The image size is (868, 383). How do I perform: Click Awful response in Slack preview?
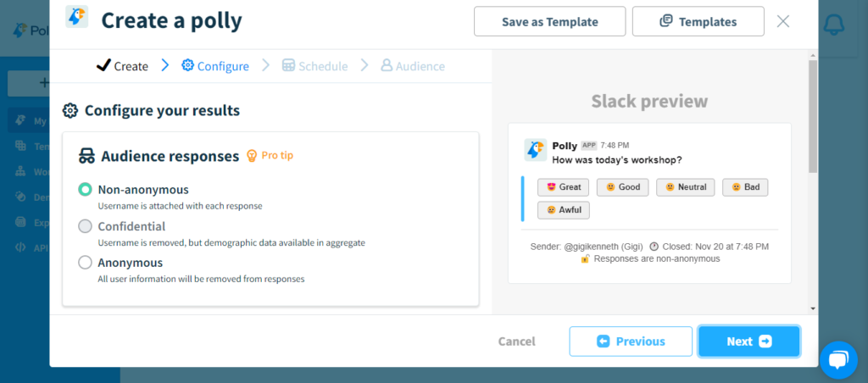click(563, 210)
